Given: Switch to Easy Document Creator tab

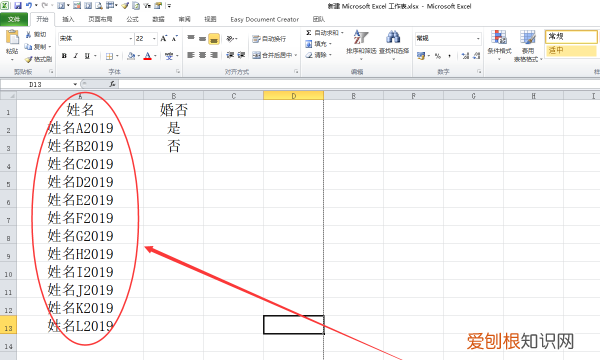Looking at the screenshot, I should (264, 19).
